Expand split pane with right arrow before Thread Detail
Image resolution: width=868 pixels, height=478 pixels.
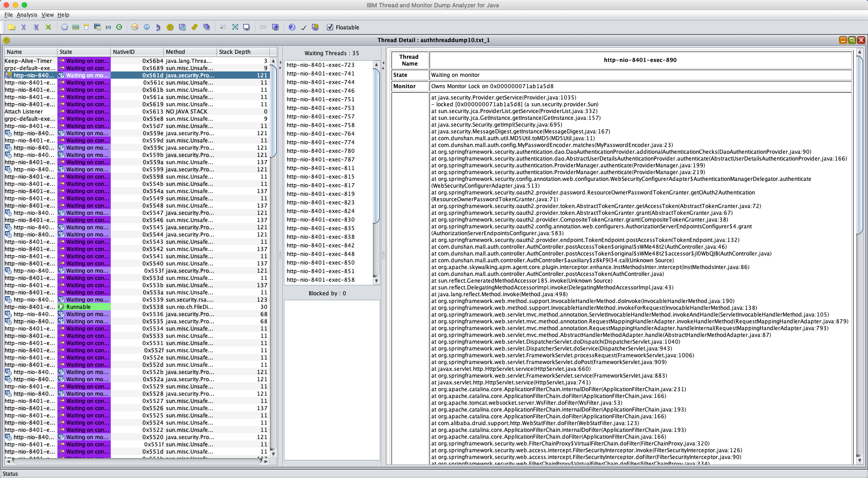[383, 67]
